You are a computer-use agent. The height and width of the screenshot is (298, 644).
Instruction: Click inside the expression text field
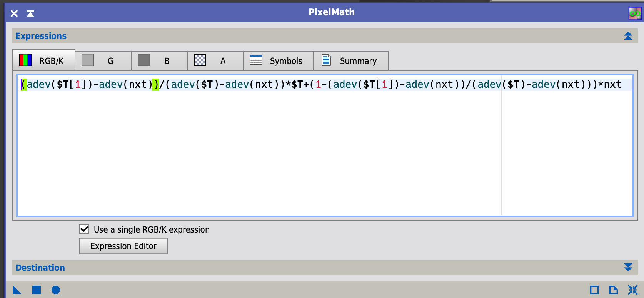(x=325, y=146)
